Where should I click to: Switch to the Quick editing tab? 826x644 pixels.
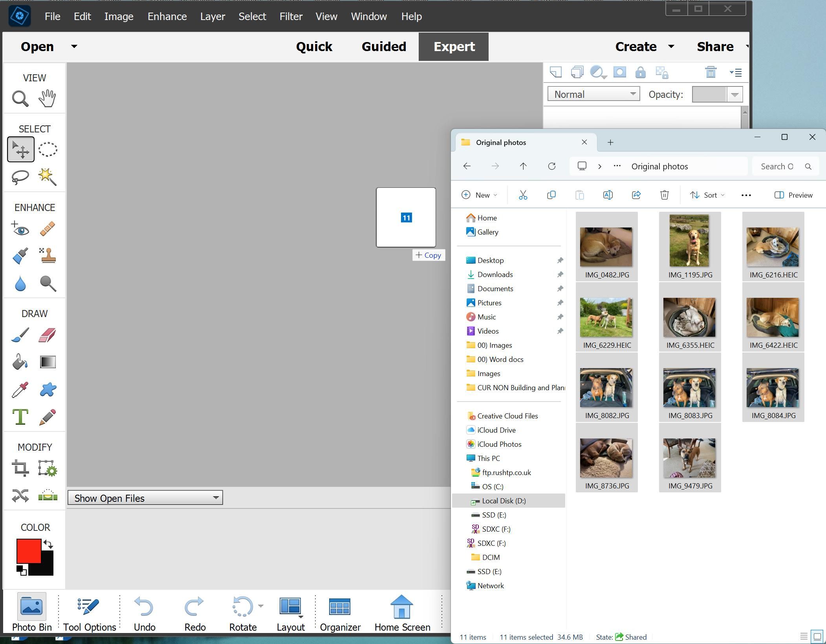314,46
